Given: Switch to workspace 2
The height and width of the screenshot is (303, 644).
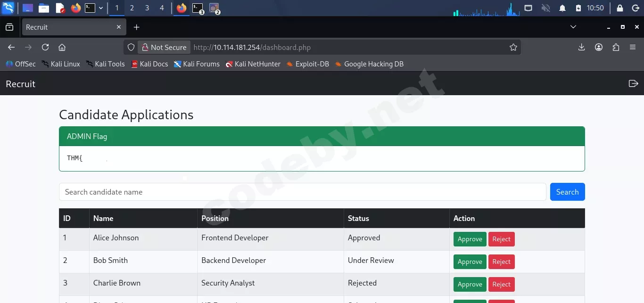Looking at the screenshot, I should [x=132, y=8].
